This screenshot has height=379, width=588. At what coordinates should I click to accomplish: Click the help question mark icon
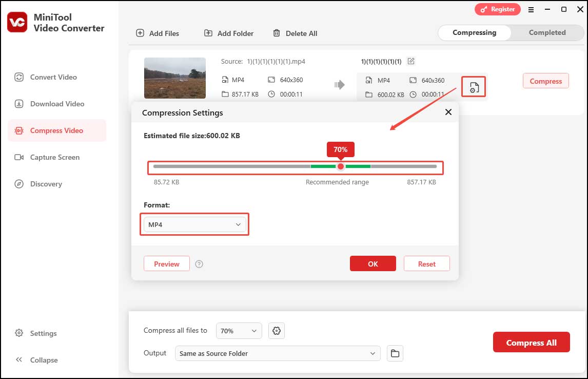[199, 264]
